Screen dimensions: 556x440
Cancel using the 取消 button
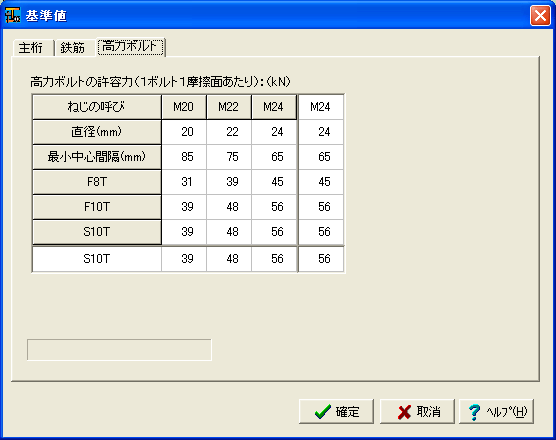point(417,412)
